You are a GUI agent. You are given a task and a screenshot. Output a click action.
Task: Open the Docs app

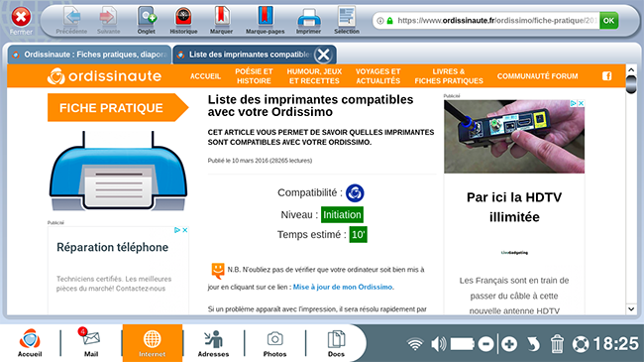click(x=336, y=343)
